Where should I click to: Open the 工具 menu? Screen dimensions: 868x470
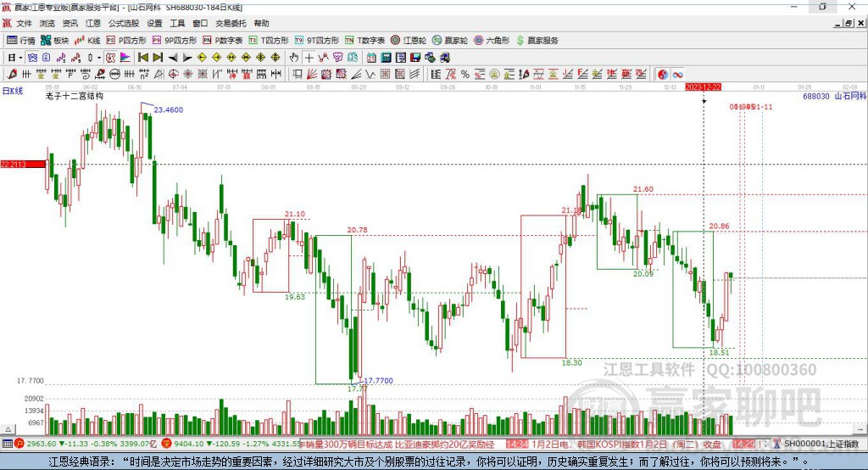[x=177, y=23]
